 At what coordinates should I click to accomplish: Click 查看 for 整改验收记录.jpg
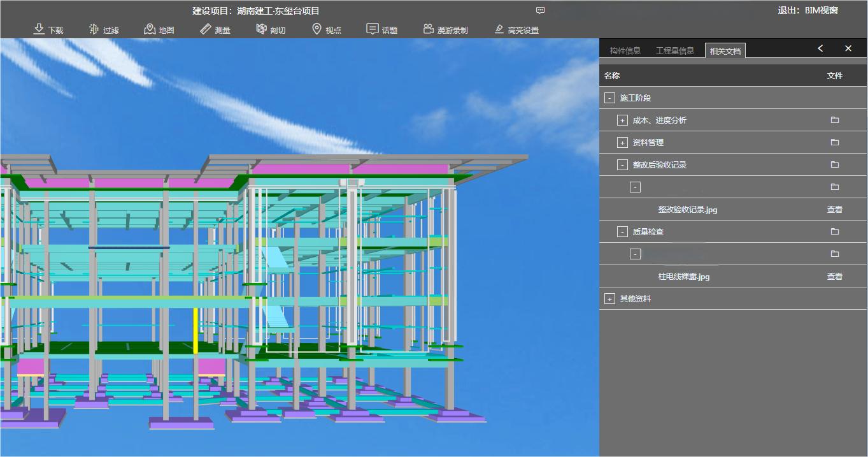pyautogui.click(x=834, y=210)
